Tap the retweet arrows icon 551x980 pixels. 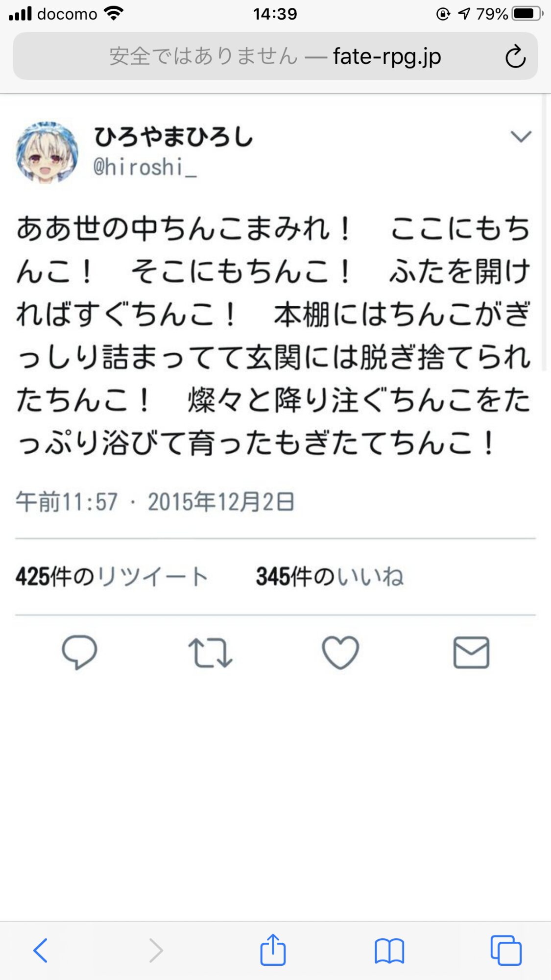(x=210, y=653)
